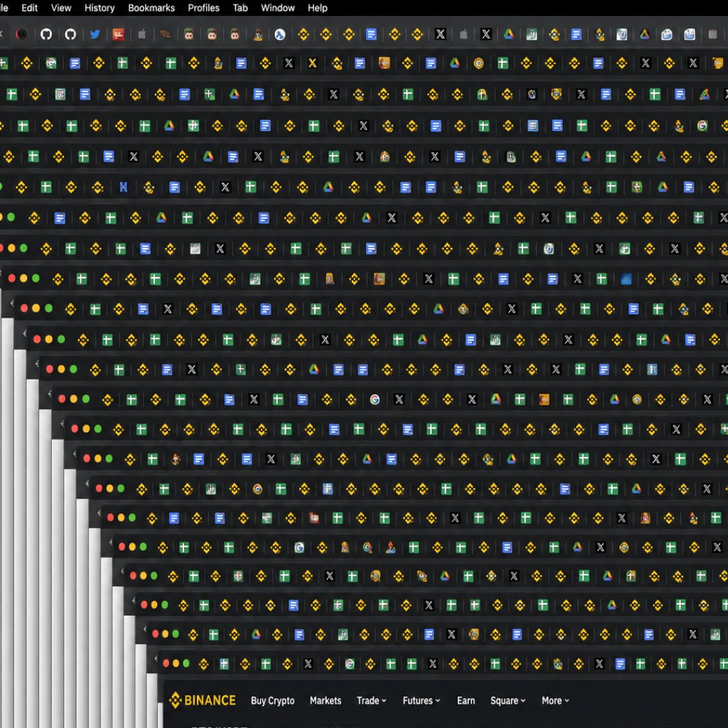Open the Buy Crypto page on Binance
Viewport: 728px width, 728px height.
(x=272, y=700)
